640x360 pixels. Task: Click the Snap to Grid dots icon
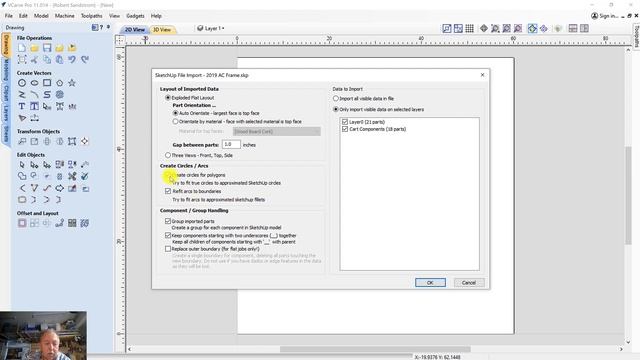pyautogui.click(x=470, y=28)
